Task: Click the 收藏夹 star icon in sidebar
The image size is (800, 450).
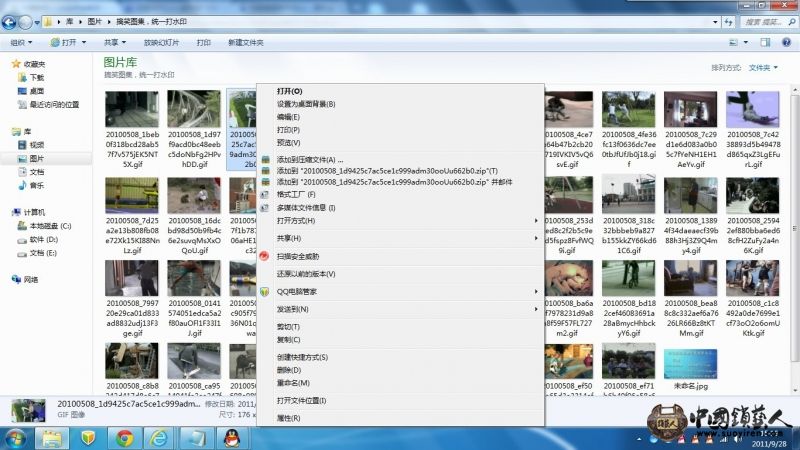Action: click(16, 64)
